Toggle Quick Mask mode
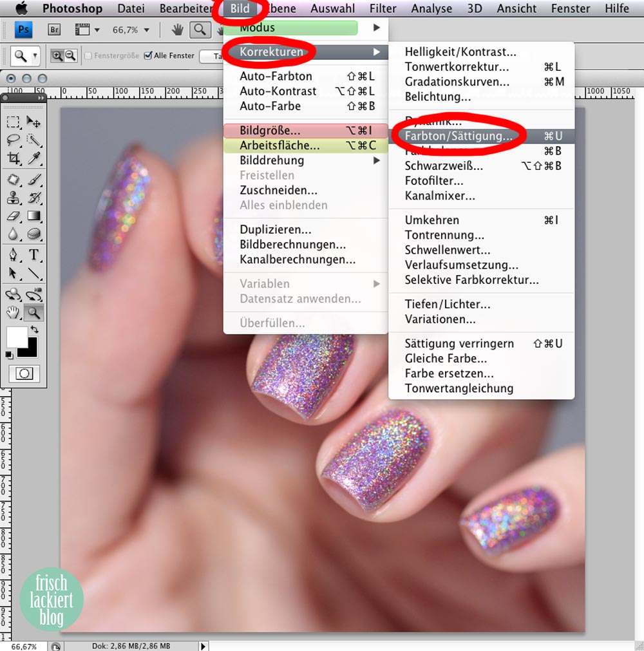 (x=24, y=373)
